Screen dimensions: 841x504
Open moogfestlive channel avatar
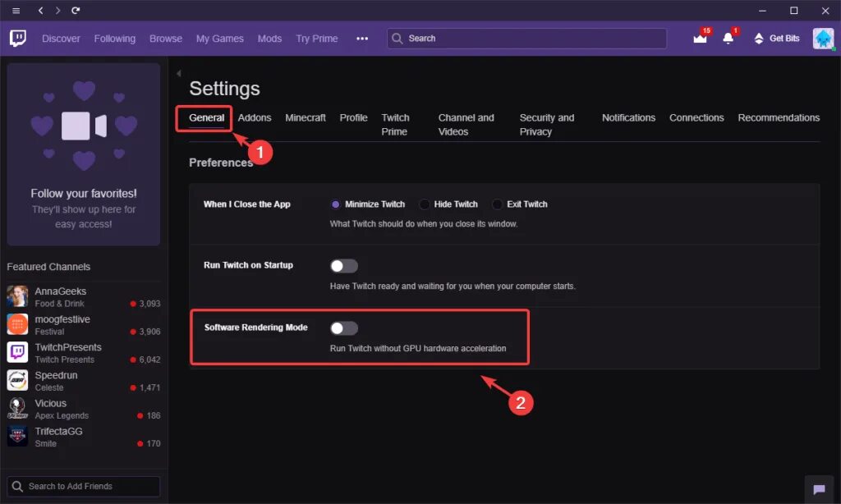pos(17,324)
